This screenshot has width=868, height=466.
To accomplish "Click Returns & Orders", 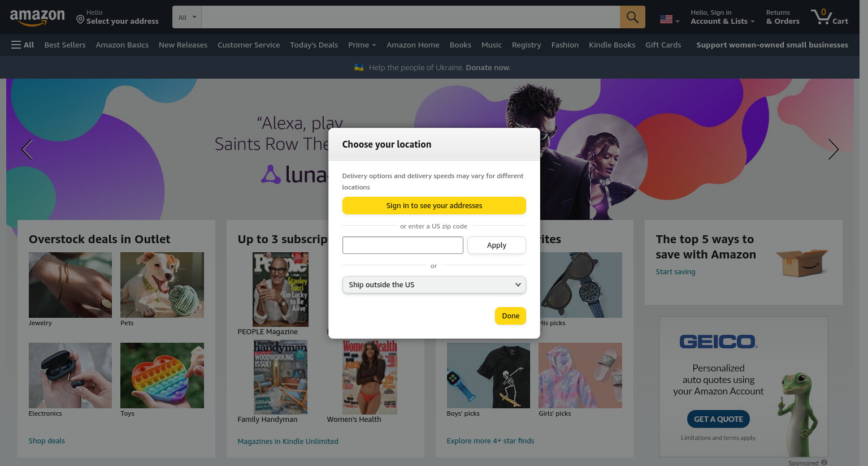I will [783, 17].
